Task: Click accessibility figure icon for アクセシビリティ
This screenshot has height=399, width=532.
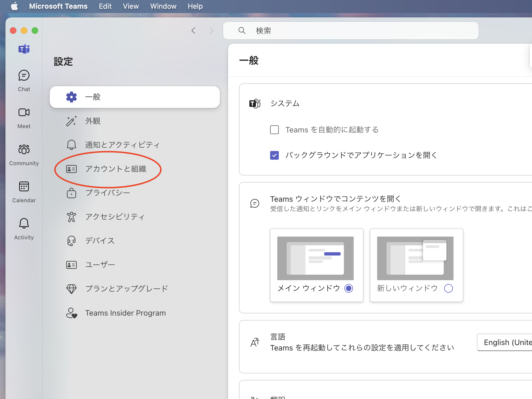Action: (x=71, y=217)
